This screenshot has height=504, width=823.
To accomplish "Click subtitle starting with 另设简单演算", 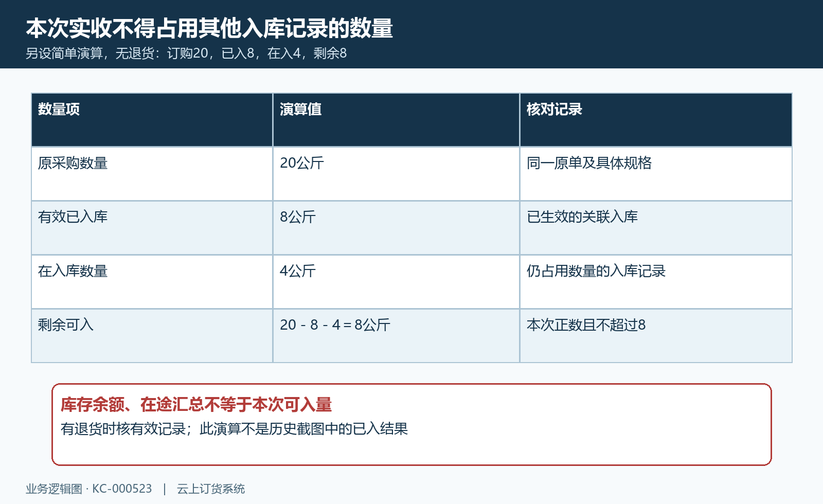I will [186, 53].
